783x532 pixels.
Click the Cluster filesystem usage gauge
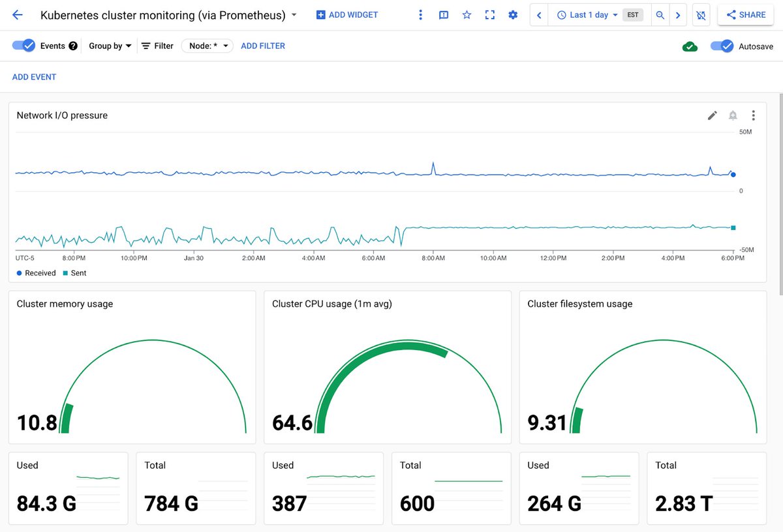point(664,387)
